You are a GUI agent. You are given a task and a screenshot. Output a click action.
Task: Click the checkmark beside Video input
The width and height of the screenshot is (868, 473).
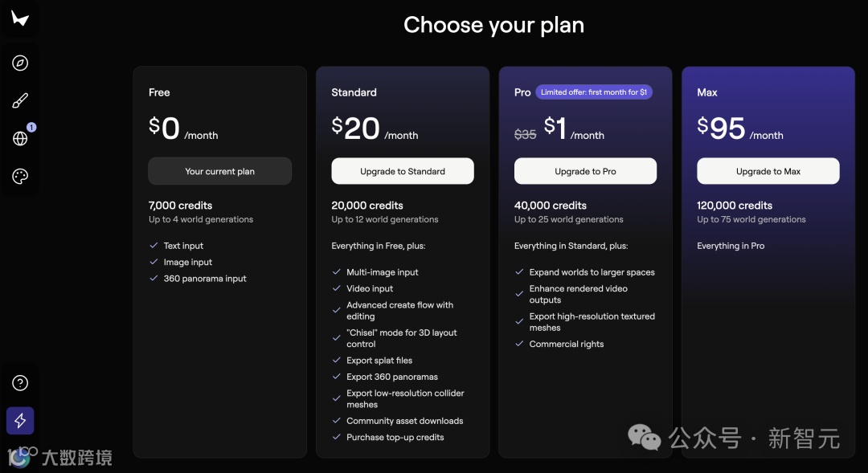(338, 288)
